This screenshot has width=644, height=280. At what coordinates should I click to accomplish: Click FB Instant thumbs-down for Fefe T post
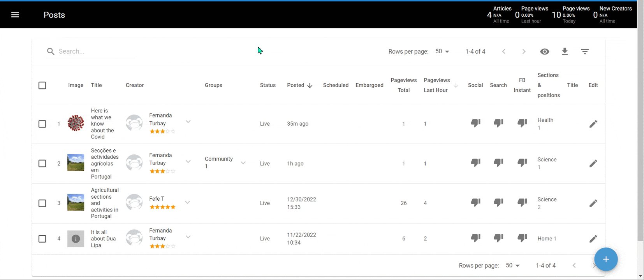[522, 203]
